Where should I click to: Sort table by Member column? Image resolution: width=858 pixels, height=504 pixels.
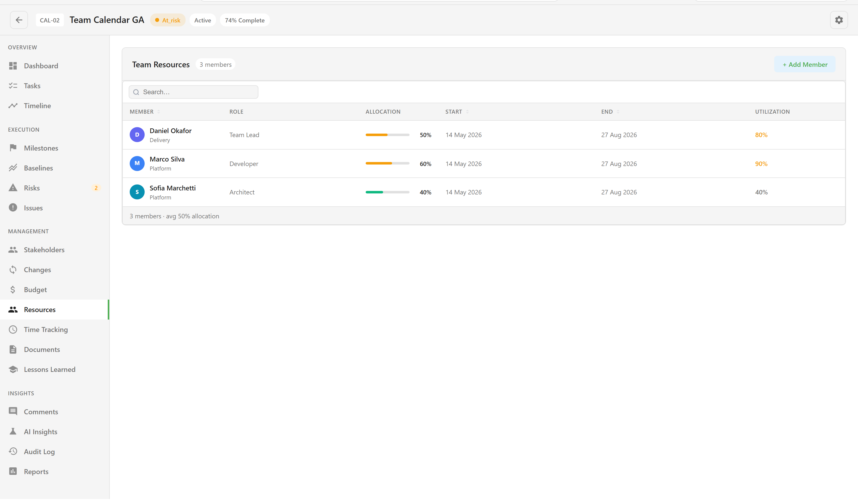145,112
